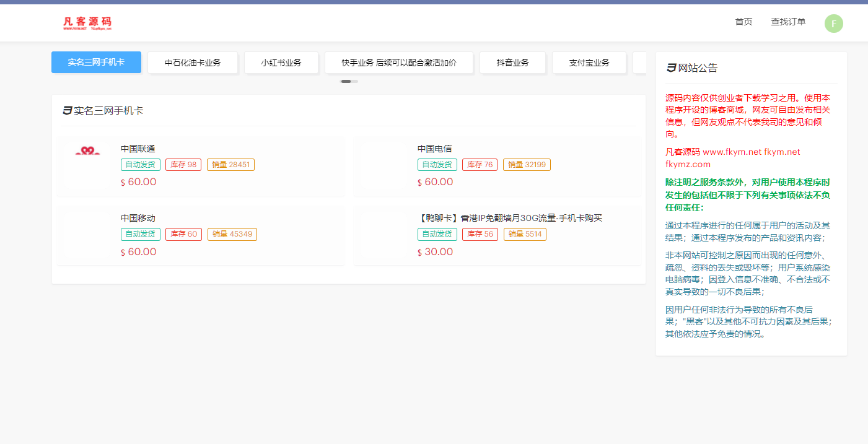Switch to the 中石化油卡业务 tab
Viewport: 868px width, 444px height.
[193, 63]
